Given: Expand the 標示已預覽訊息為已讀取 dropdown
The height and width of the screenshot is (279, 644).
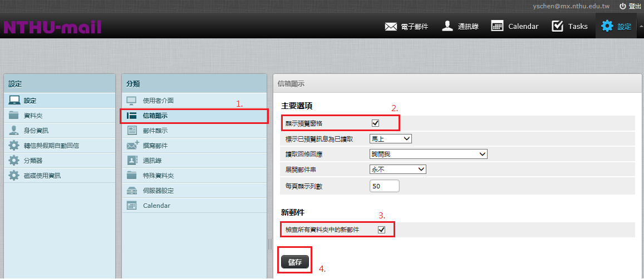Looking at the screenshot, I should 390,138.
